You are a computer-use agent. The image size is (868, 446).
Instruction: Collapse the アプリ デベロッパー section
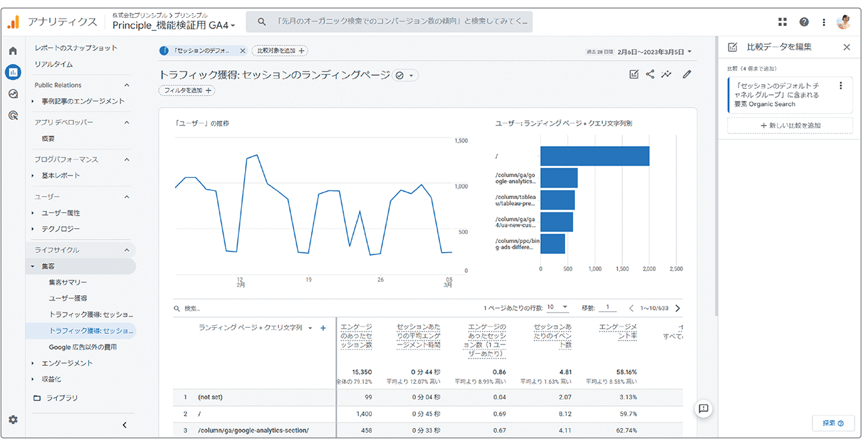pyautogui.click(x=127, y=122)
